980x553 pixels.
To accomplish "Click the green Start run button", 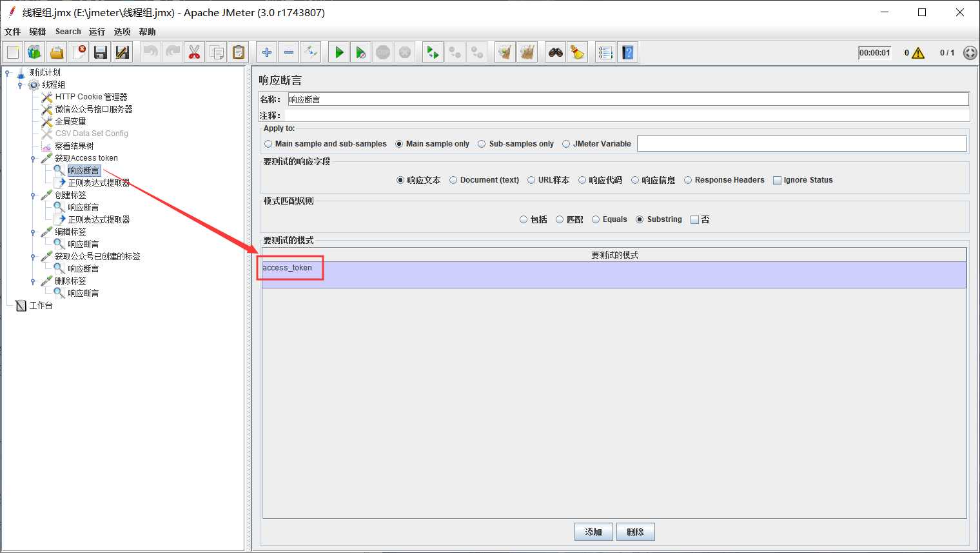I will click(x=339, y=52).
